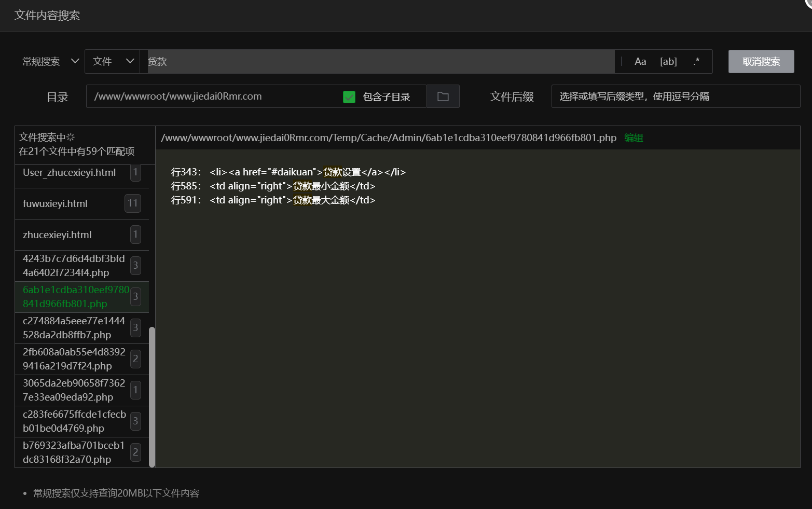Enable regex .* search option
The width and height of the screenshot is (812, 509).
pos(696,62)
